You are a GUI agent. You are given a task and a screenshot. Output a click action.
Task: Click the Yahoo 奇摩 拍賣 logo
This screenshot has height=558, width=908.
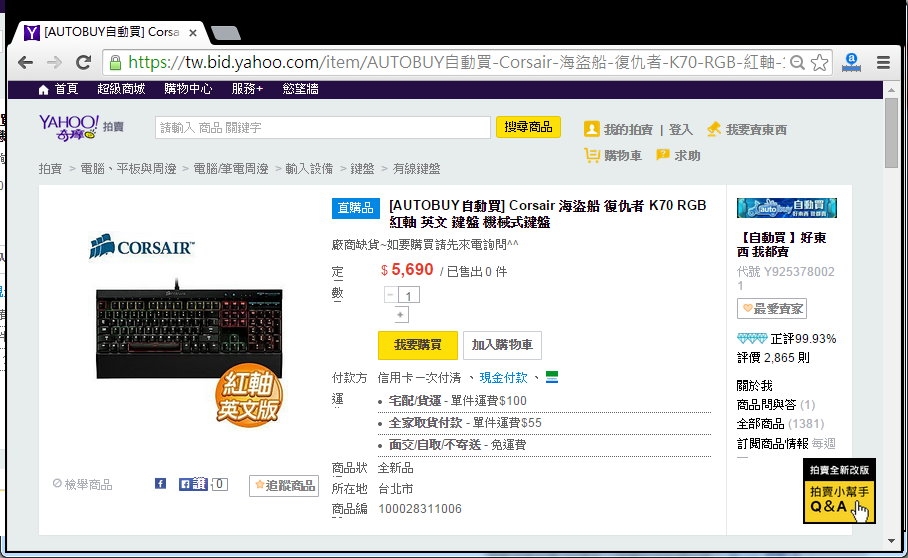tap(81, 127)
